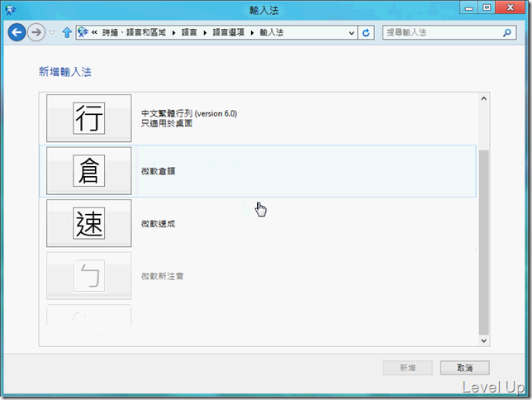Select 中文繁體行列 (version 6.0) input method
This screenshot has width=532, height=400.
258,118
